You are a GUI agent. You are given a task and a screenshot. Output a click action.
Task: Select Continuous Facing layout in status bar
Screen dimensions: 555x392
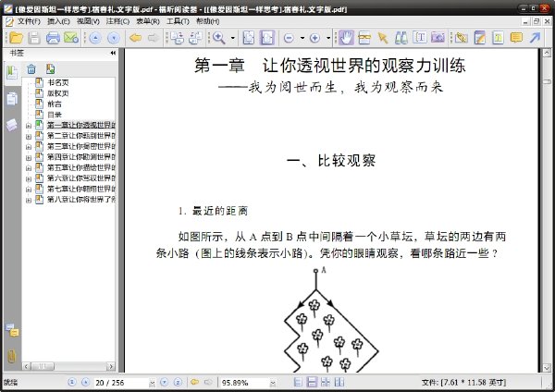326,382
